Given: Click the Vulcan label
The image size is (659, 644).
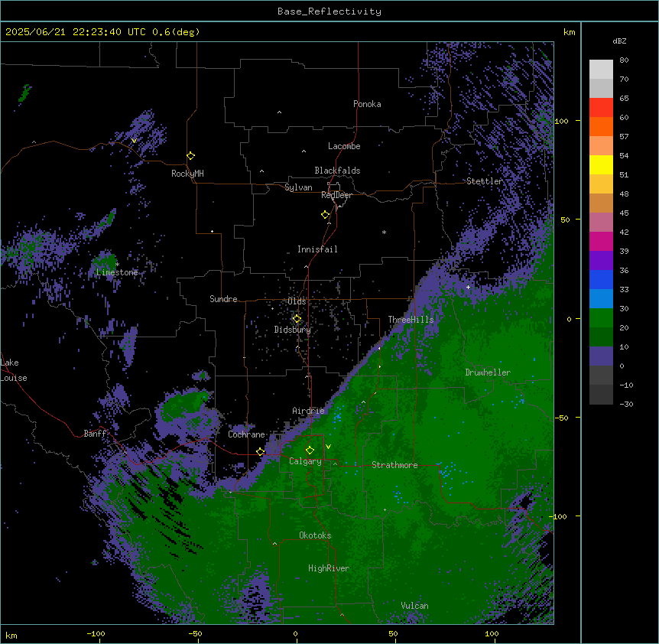Looking at the screenshot, I should (414, 606).
